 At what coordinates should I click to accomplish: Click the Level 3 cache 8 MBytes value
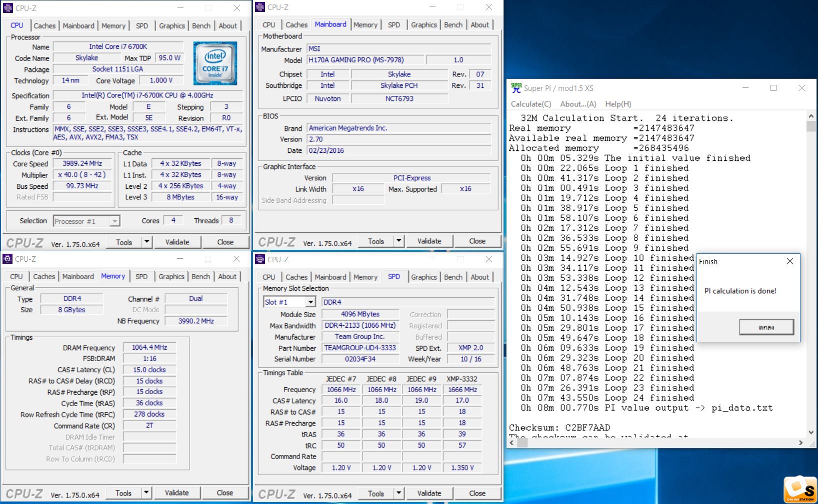tap(180, 197)
